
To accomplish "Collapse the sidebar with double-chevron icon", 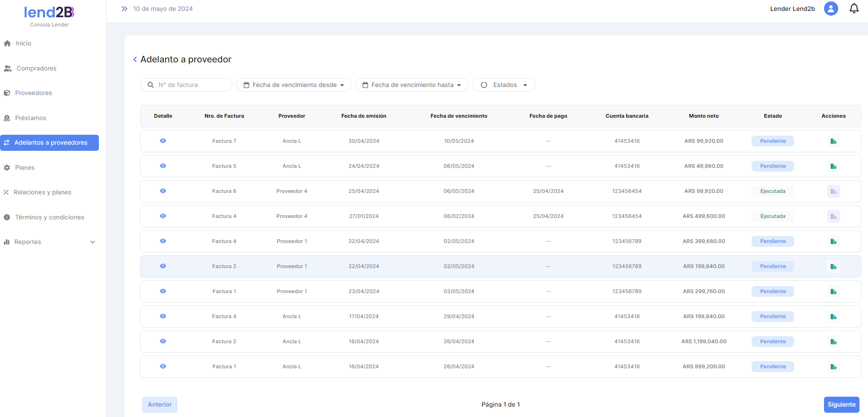I will pos(124,9).
